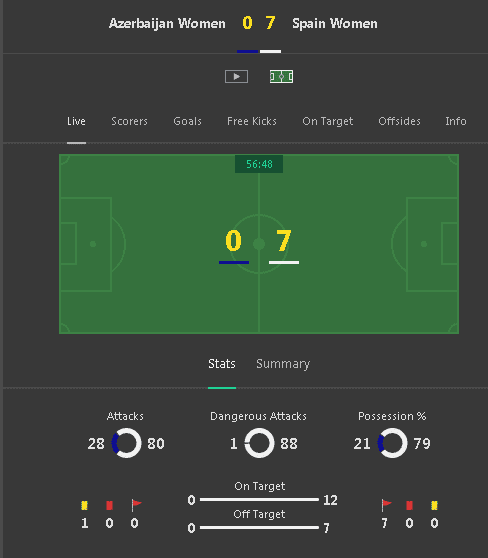Click the Attacks donut chart
Screen dimensions: 488x558
(126, 443)
